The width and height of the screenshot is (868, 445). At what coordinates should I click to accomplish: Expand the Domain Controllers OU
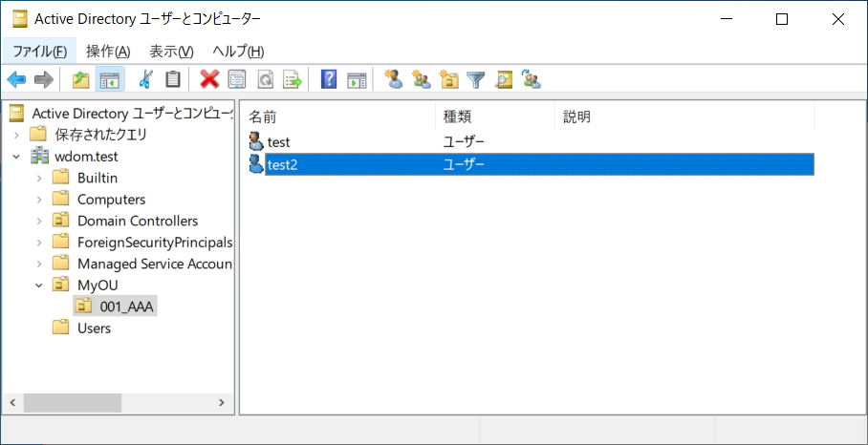pos(39,222)
